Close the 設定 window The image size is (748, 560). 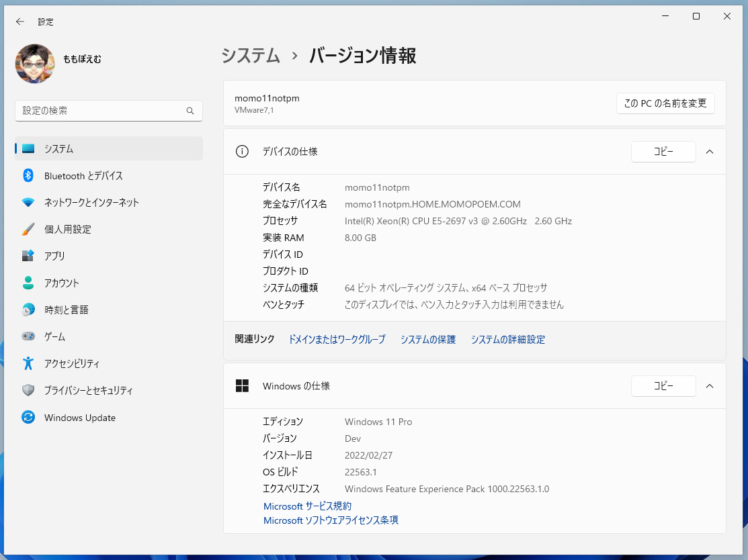[x=727, y=16]
